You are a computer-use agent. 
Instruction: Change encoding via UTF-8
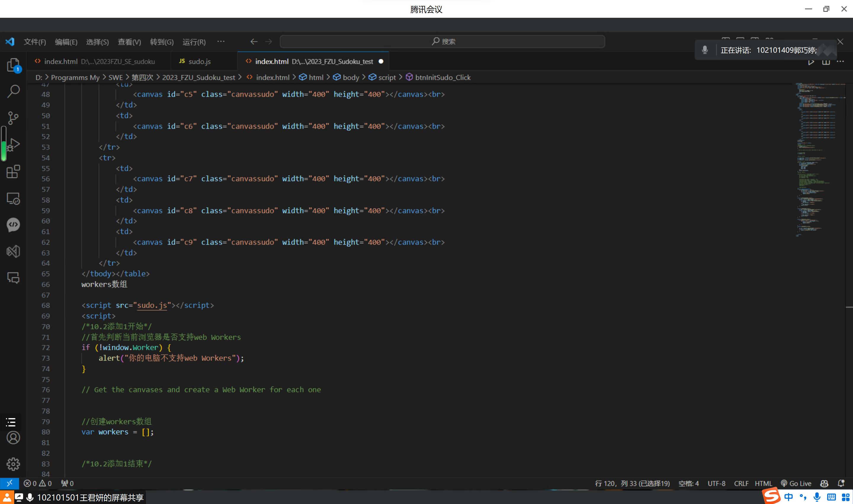coord(716,483)
